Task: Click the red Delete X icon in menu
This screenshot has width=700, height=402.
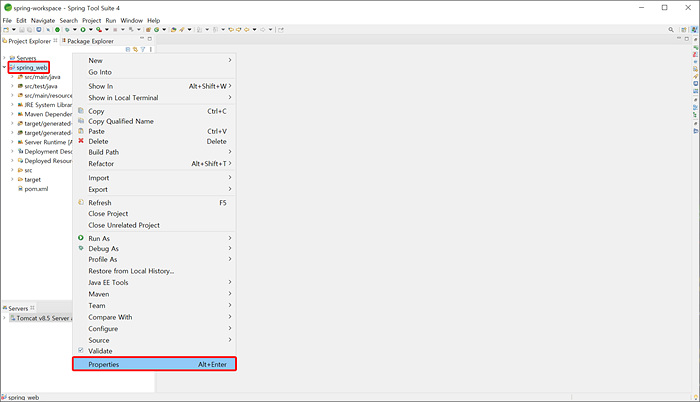Action: [x=81, y=141]
